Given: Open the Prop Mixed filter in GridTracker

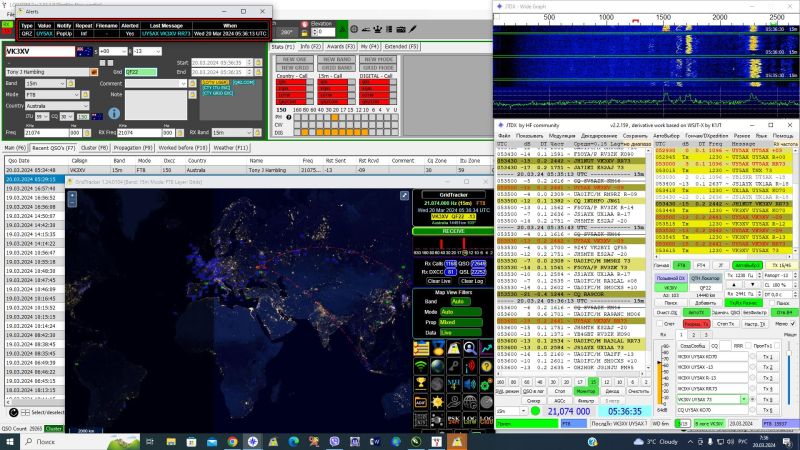Looking at the screenshot, I should [x=461, y=322].
